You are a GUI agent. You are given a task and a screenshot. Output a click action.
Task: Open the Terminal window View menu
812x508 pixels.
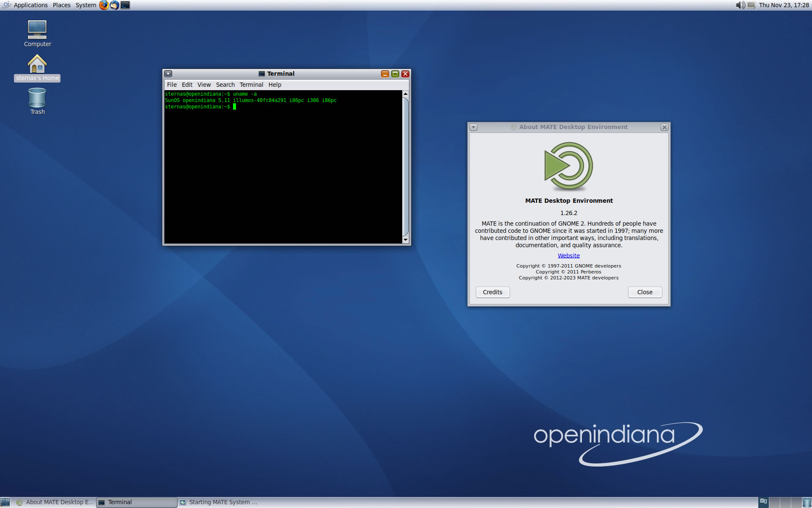point(204,85)
